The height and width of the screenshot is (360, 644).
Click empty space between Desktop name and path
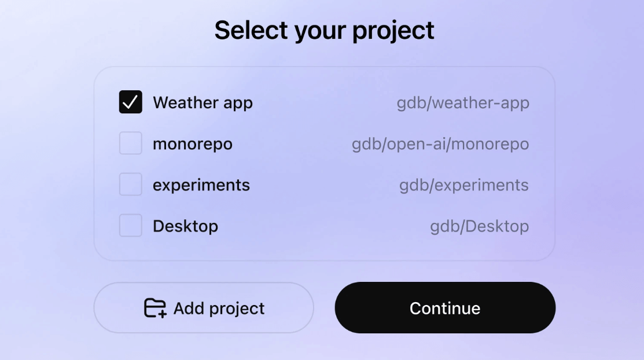click(324, 226)
